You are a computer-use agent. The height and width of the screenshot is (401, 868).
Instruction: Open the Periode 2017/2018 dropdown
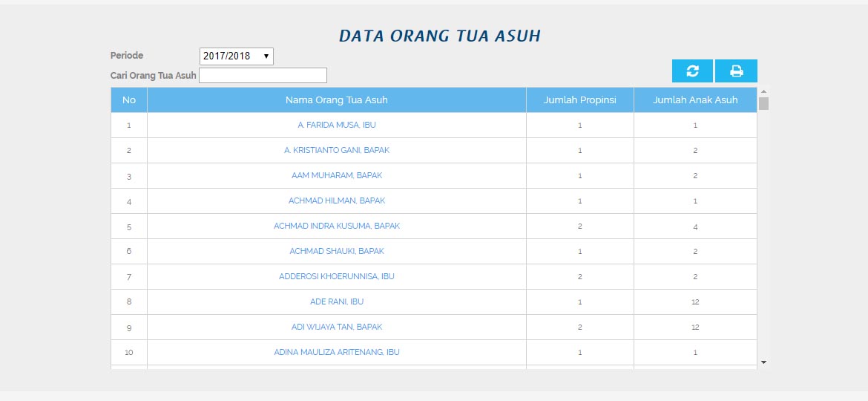coord(236,56)
